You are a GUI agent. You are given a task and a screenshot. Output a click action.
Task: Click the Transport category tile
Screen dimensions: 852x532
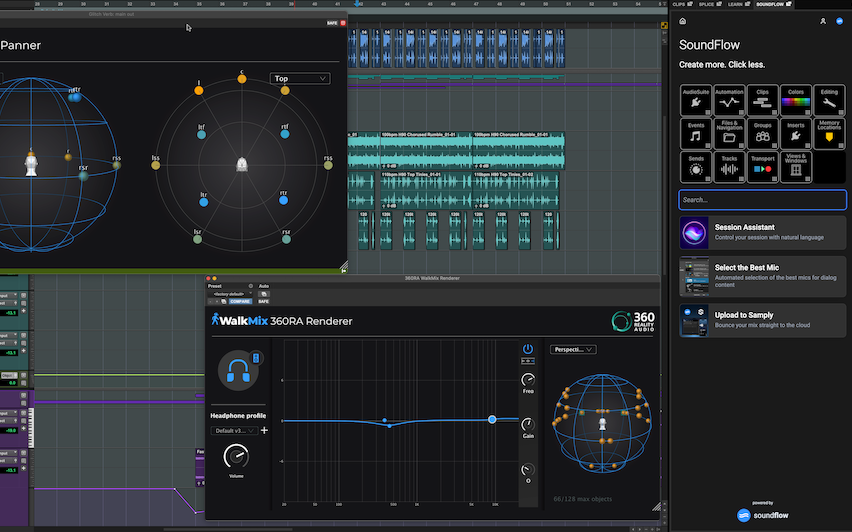coord(762,166)
